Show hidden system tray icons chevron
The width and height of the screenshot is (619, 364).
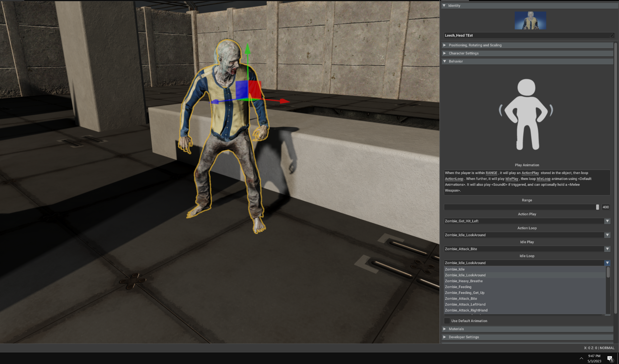tap(581, 358)
